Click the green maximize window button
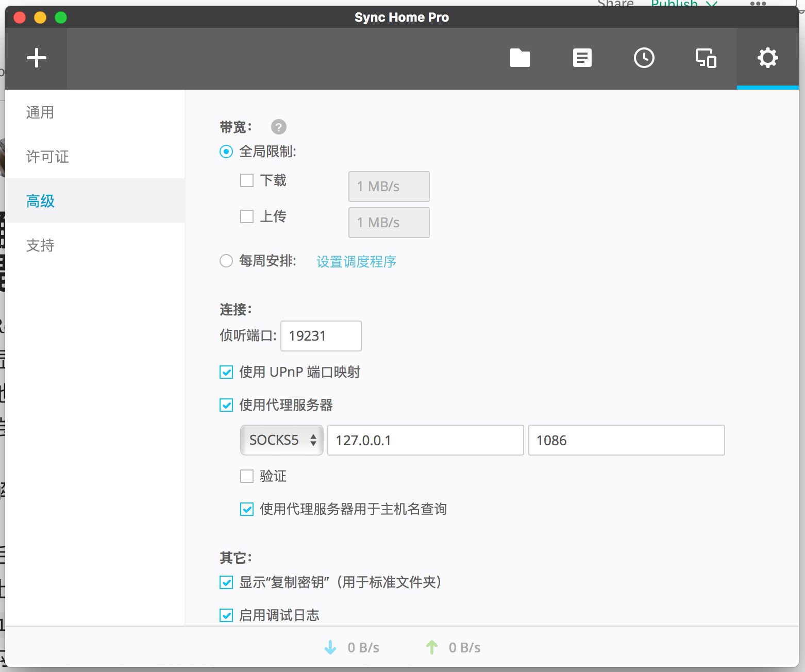 [x=61, y=18]
